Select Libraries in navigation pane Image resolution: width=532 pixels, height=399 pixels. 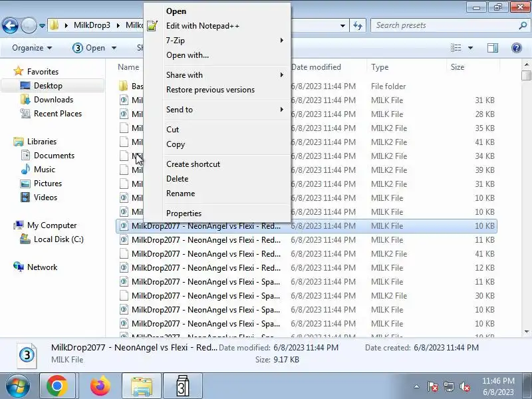42,142
